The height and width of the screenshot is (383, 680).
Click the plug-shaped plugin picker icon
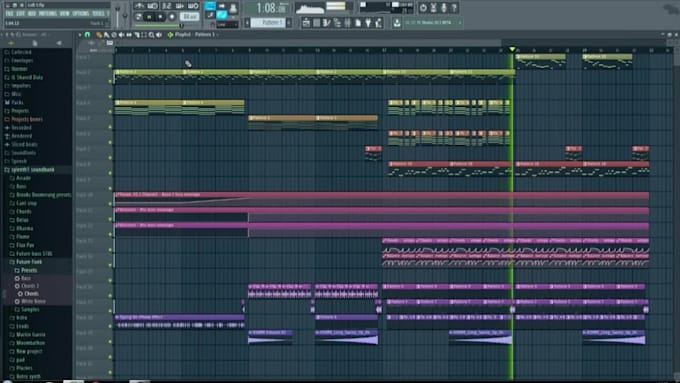pyautogui.click(x=368, y=23)
